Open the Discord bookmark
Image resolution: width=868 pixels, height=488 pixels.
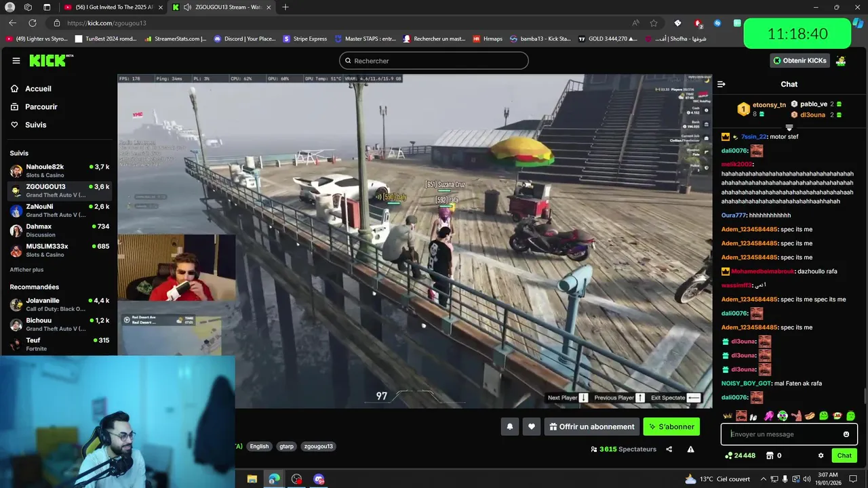click(245, 39)
